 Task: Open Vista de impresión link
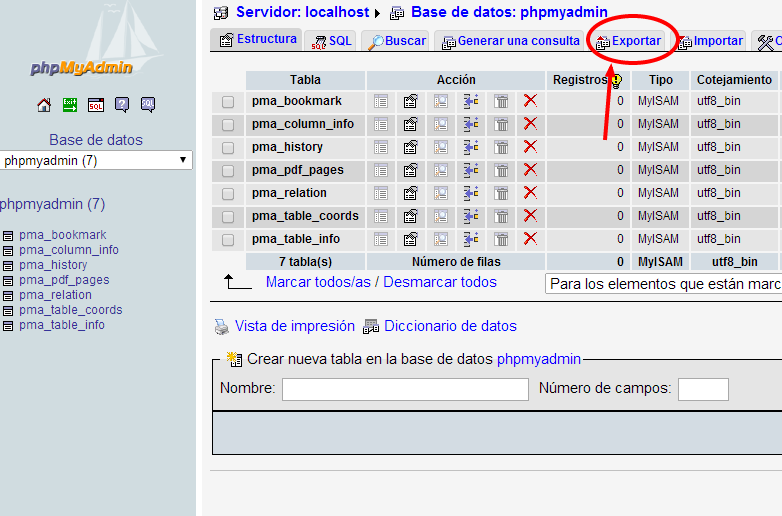(x=295, y=326)
